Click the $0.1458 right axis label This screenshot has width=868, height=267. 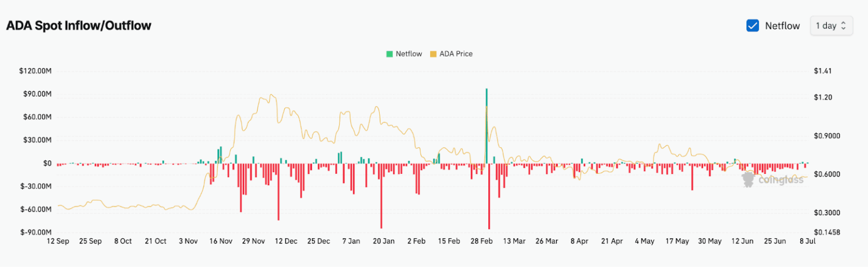click(x=826, y=232)
